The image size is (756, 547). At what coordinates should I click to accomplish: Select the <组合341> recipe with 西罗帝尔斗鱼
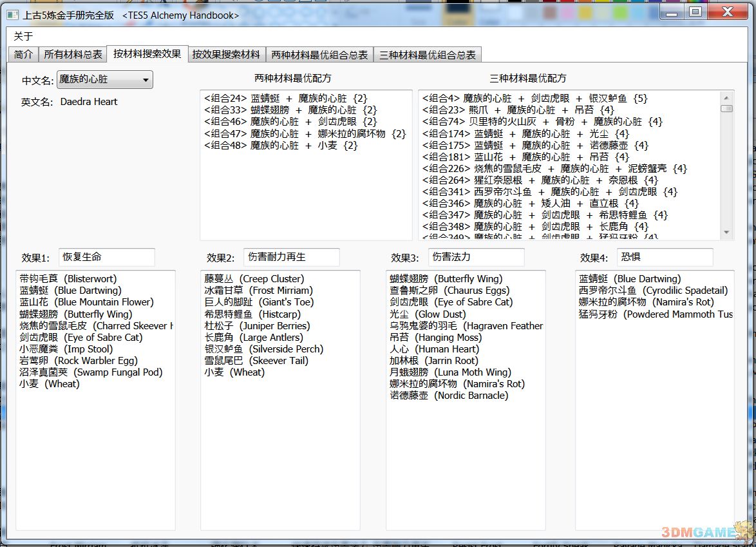pos(550,191)
